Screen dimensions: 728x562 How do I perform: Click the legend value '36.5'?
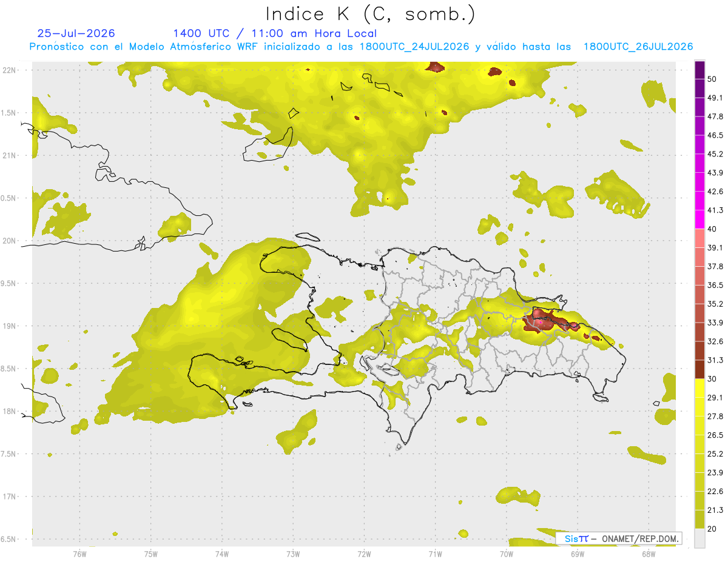[715, 285]
